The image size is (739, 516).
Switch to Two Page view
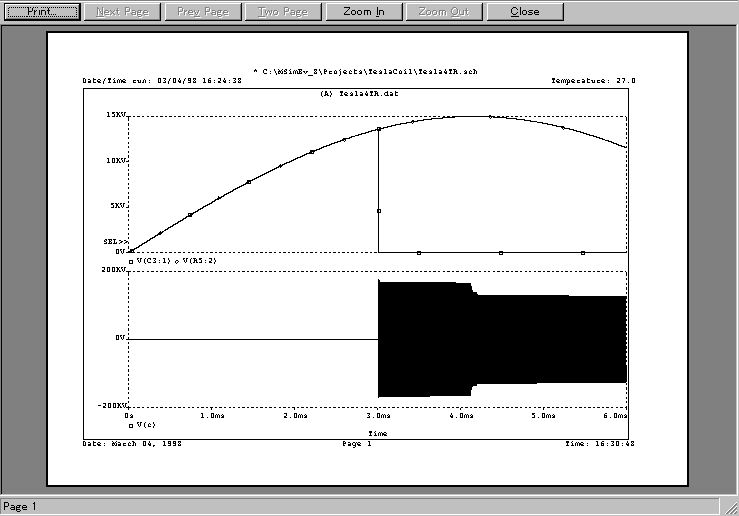(282, 12)
